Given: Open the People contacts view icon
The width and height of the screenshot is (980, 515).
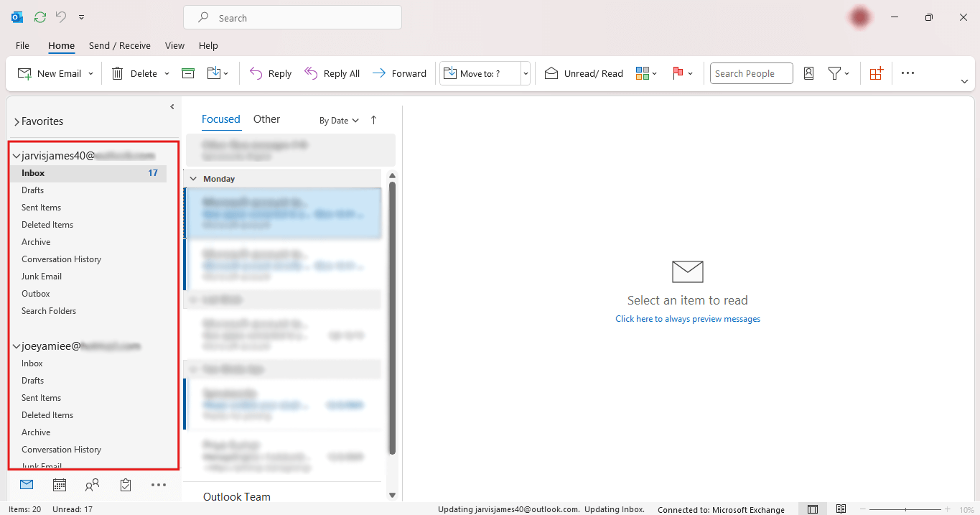Looking at the screenshot, I should [92, 486].
